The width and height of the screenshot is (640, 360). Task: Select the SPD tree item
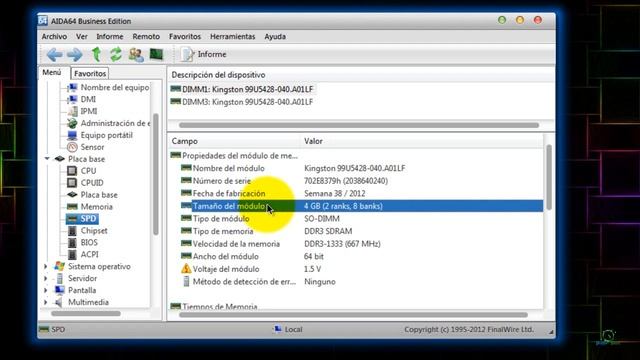[82, 219]
